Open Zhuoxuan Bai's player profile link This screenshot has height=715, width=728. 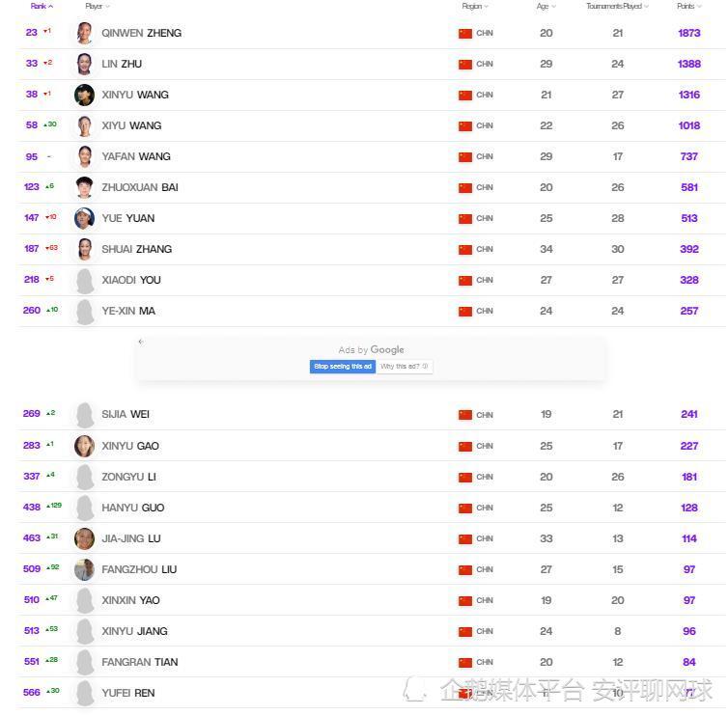click(140, 187)
